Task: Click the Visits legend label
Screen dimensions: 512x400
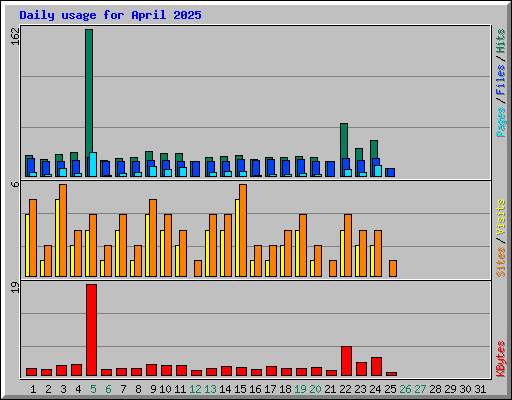Action: pos(500,217)
